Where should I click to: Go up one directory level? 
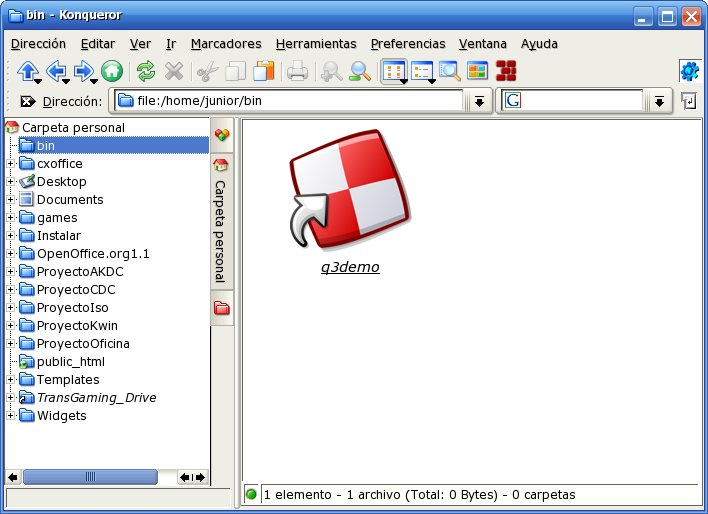coord(27,71)
